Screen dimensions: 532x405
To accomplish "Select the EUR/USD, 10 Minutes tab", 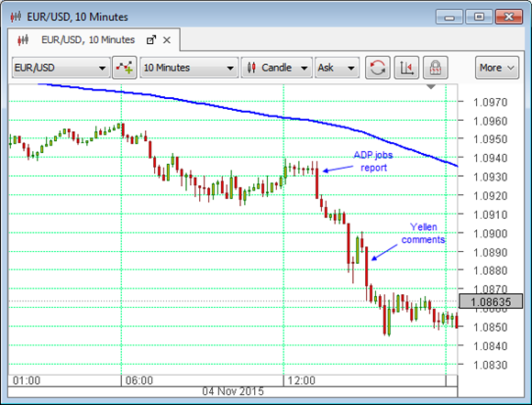I will click(x=94, y=40).
